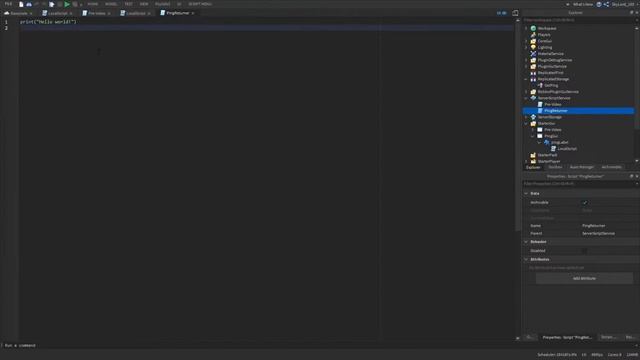The width and height of the screenshot is (640, 360).
Task: Switch to the PingReturner script tab
Action: [177, 13]
